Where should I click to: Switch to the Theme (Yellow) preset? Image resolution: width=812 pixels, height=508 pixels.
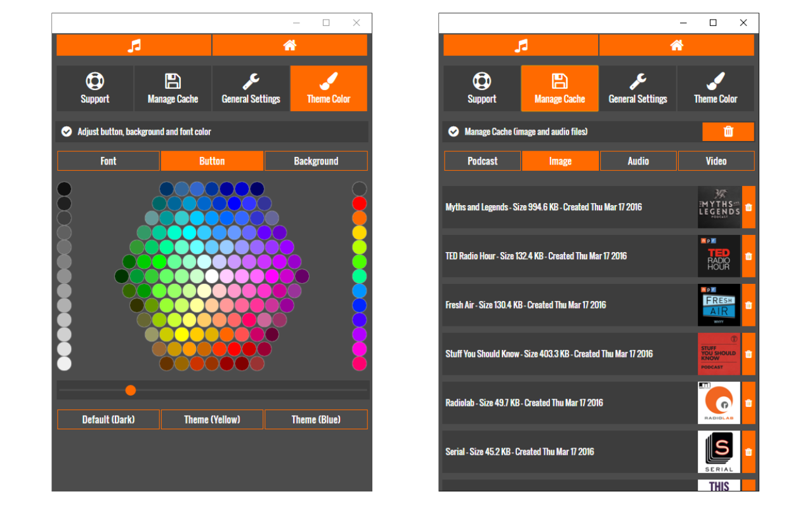coord(212,419)
